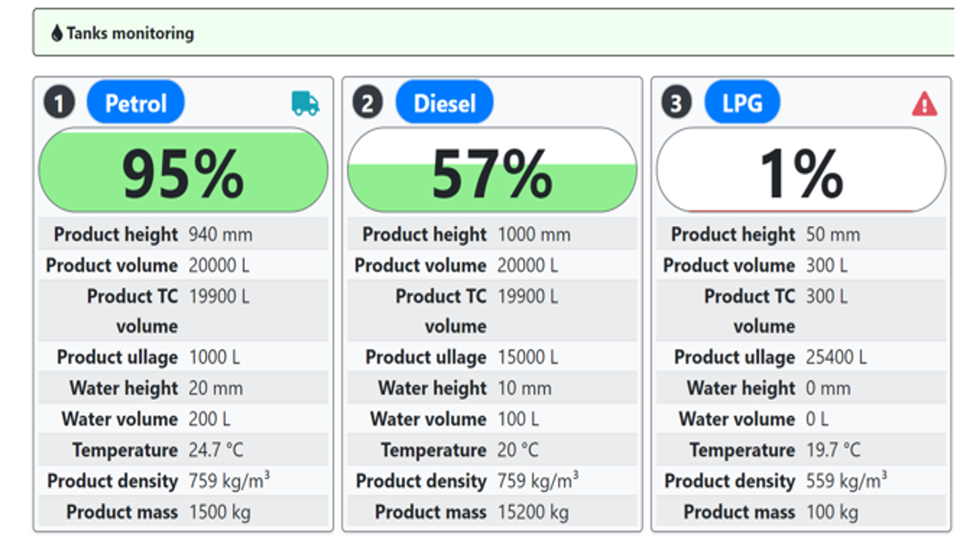
Task: Select Petrol Product height 940 mm row
Action: (184, 235)
